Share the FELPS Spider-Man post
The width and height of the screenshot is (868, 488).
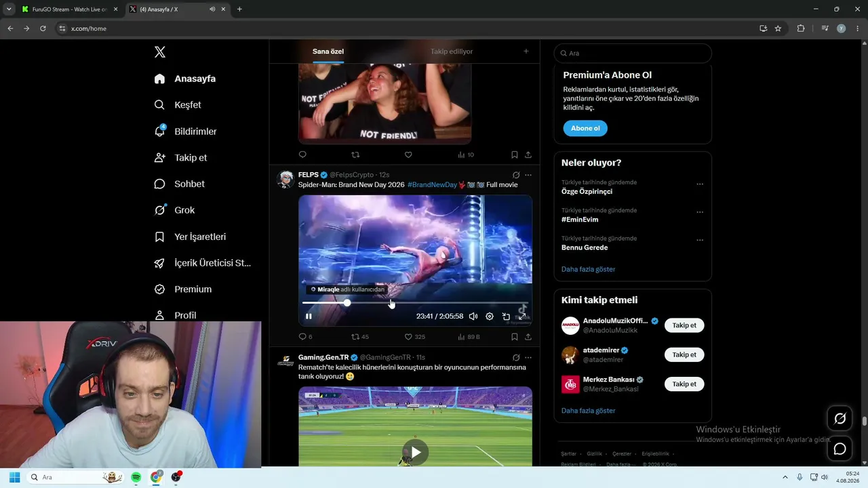(528, 337)
